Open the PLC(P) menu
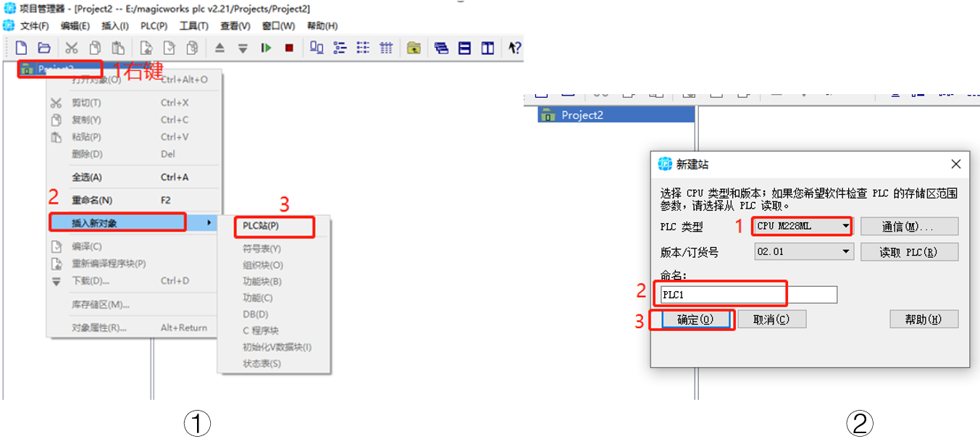Viewport: 980px width, 444px height. click(154, 26)
